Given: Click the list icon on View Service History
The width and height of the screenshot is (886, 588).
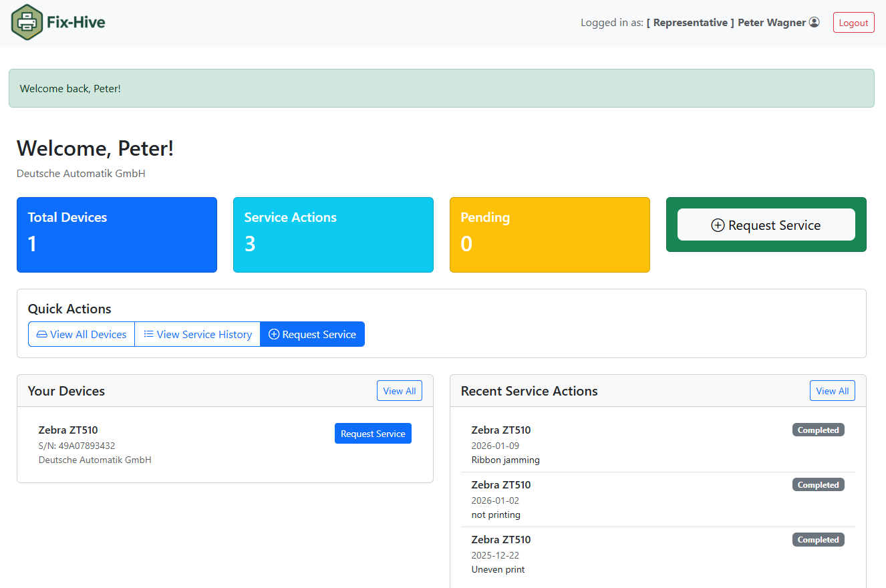Looking at the screenshot, I should click(x=148, y=334).
